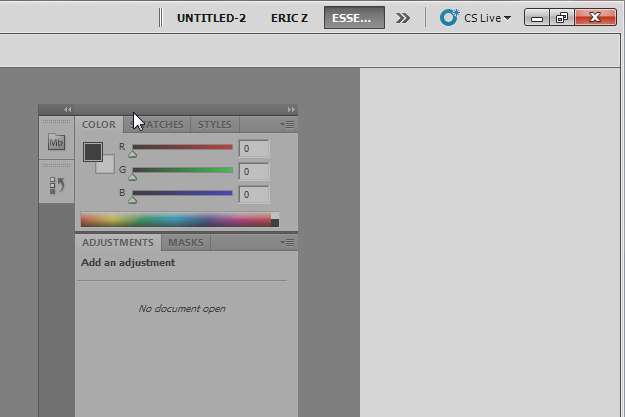The width and height of the screenshot is (625, 417).
Task: Open the History panel icon
Action: pos(57,185)
